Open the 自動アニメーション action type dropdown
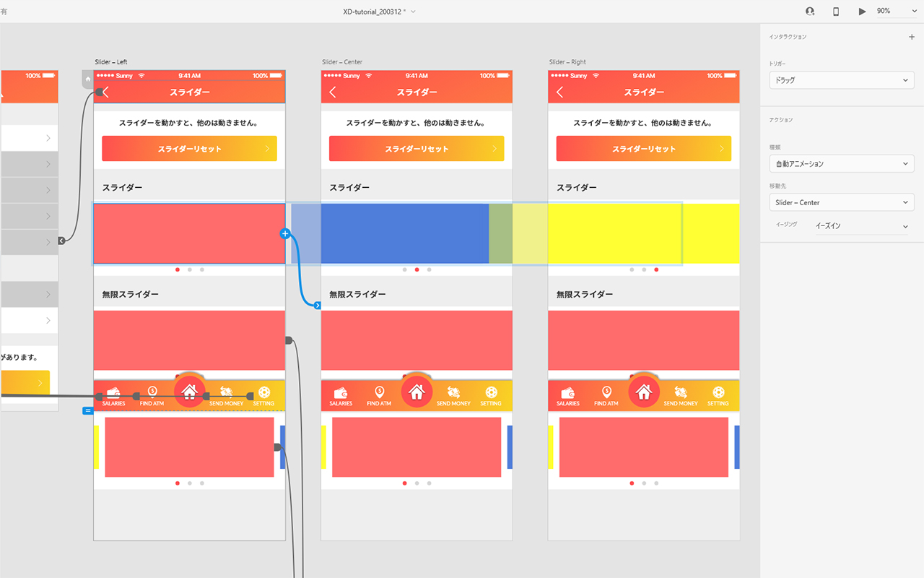 pyautogui.click(x=842, y=164)
